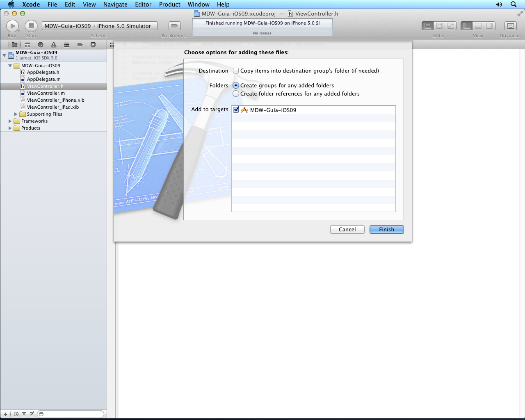Show the Debug area view icon
The height and width of the screenshot is (420, 525).
(478, 26)
